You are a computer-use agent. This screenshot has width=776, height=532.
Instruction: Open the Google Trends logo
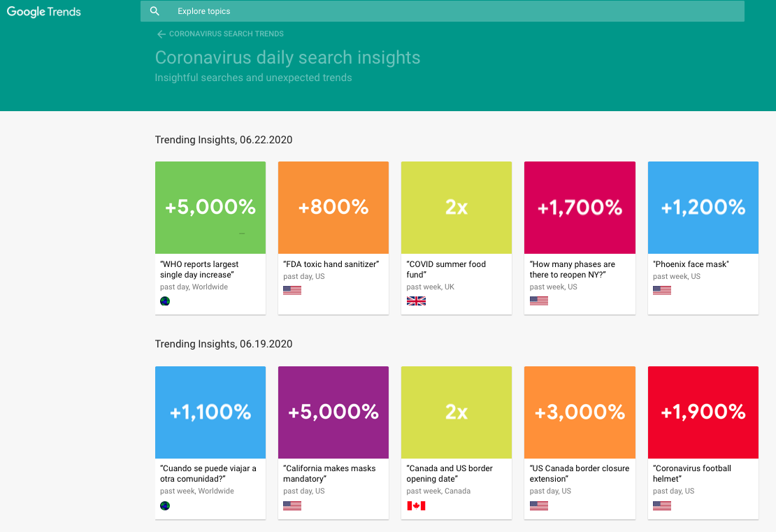point(44,12)
